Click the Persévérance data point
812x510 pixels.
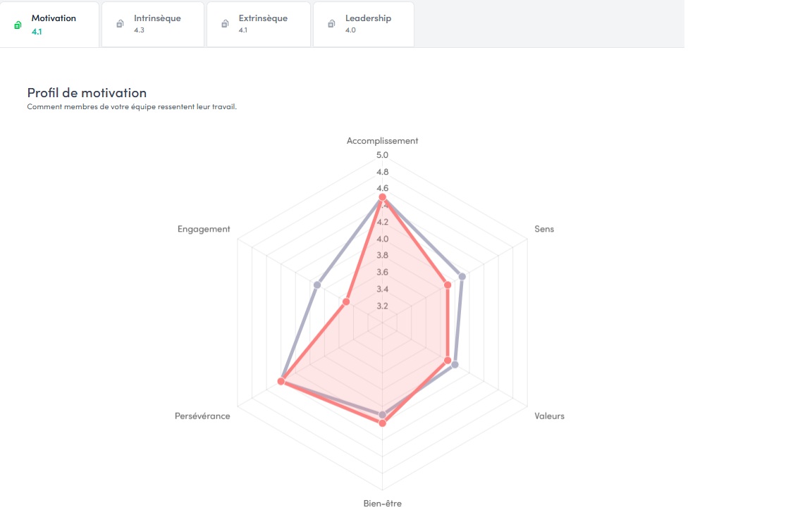(281, 382)
